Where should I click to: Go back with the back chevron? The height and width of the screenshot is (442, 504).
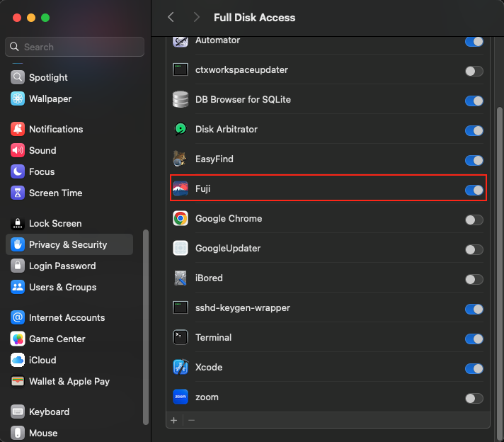(171, 17)
